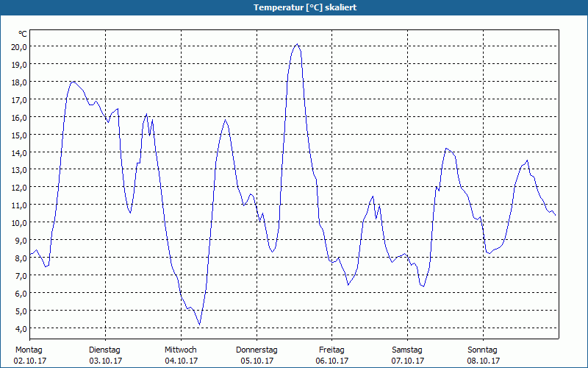This screenshot has width=588, height=368.
Task: Click the Samstag day label
Action: tap(407, 350)
